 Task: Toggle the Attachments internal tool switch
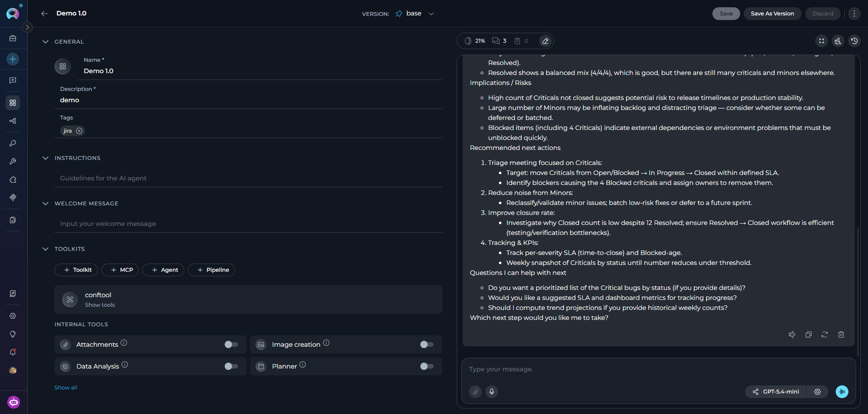231,344
